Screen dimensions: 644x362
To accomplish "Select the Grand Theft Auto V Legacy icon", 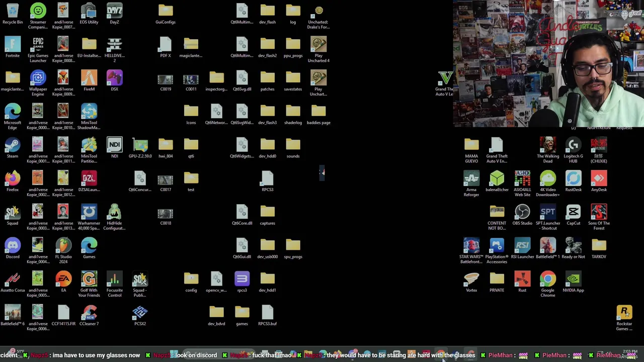I will click(445, 83).
